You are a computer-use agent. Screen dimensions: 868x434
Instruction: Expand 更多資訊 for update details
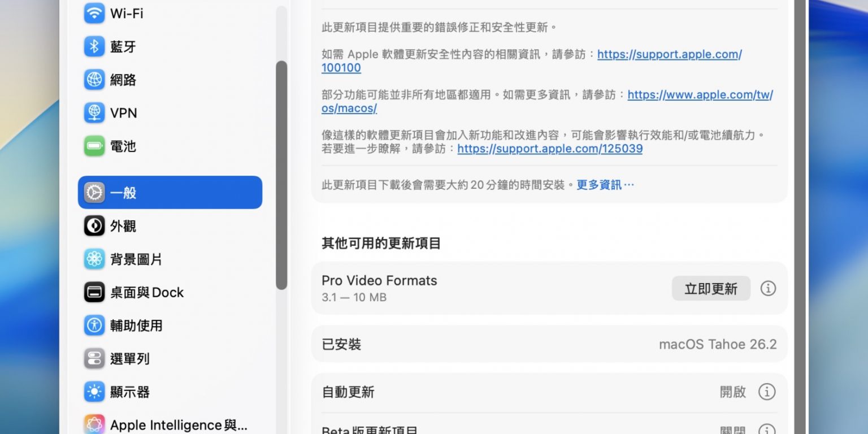(x=605, y=185)
